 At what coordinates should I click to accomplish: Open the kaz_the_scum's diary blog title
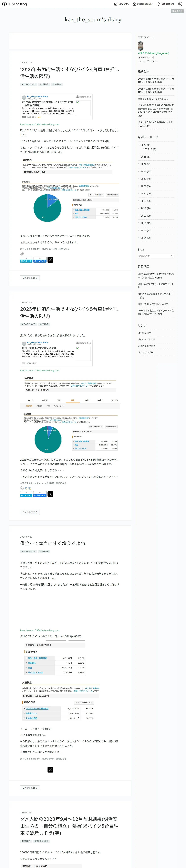93,20
